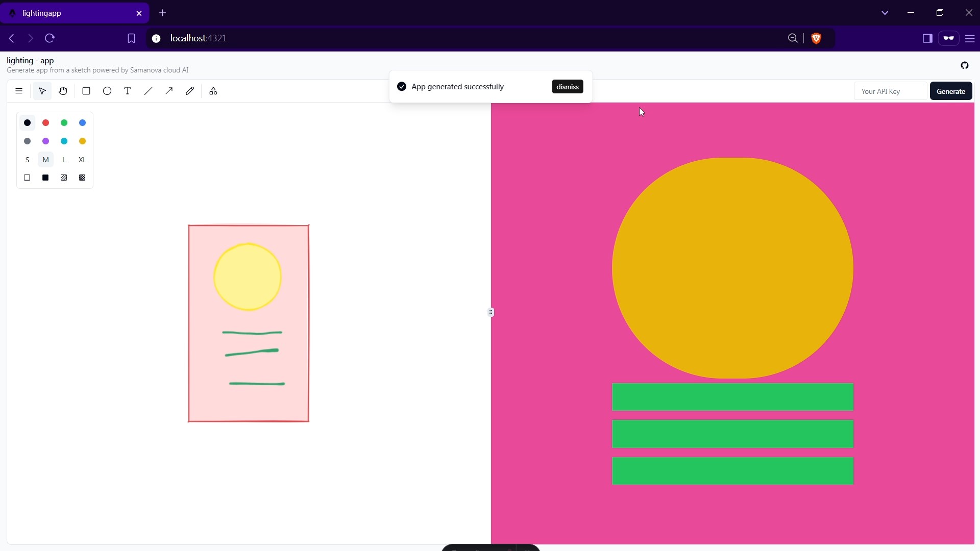Open the hamburger menu in the drawing toolbar
The width and height of the screenshot is (980, 551).
coord(19,91)
